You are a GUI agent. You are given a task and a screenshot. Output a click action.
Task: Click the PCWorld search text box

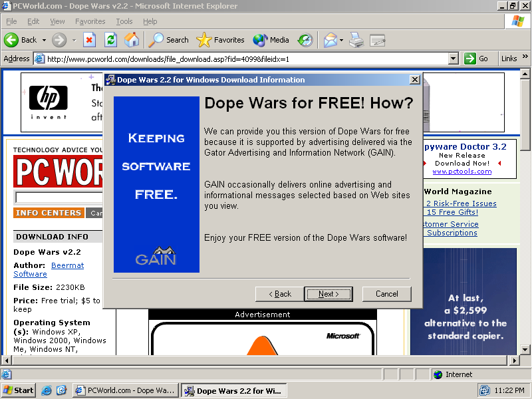(59, 198)
